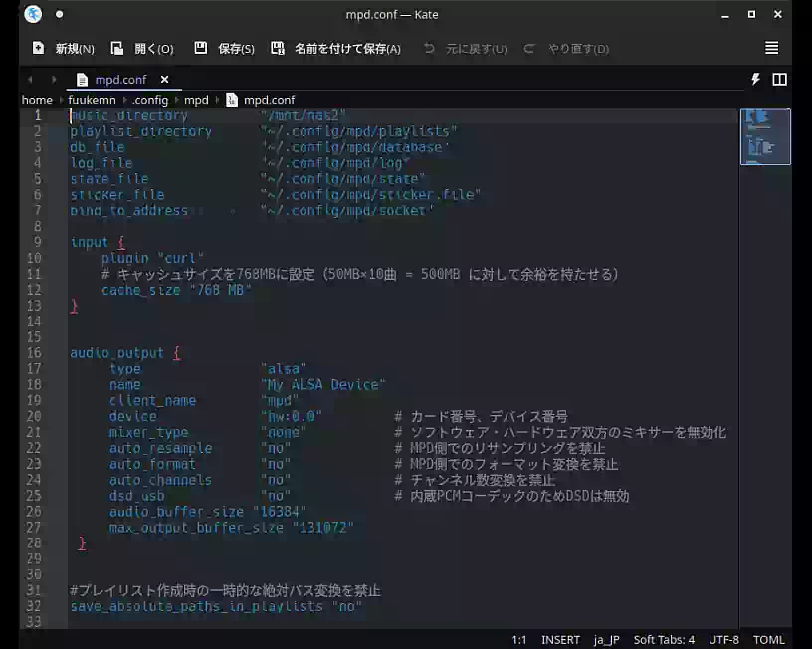Click the "131072" max buffer value

point(323,528)
